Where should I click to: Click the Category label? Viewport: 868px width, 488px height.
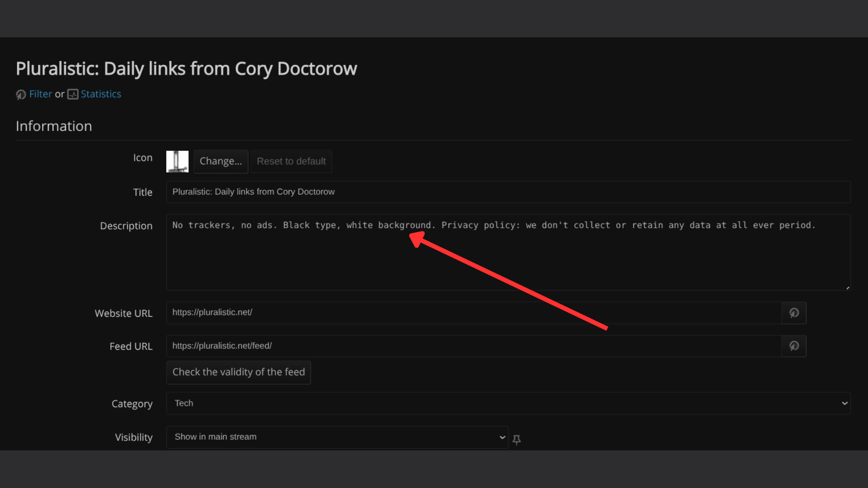click(132, 404)
